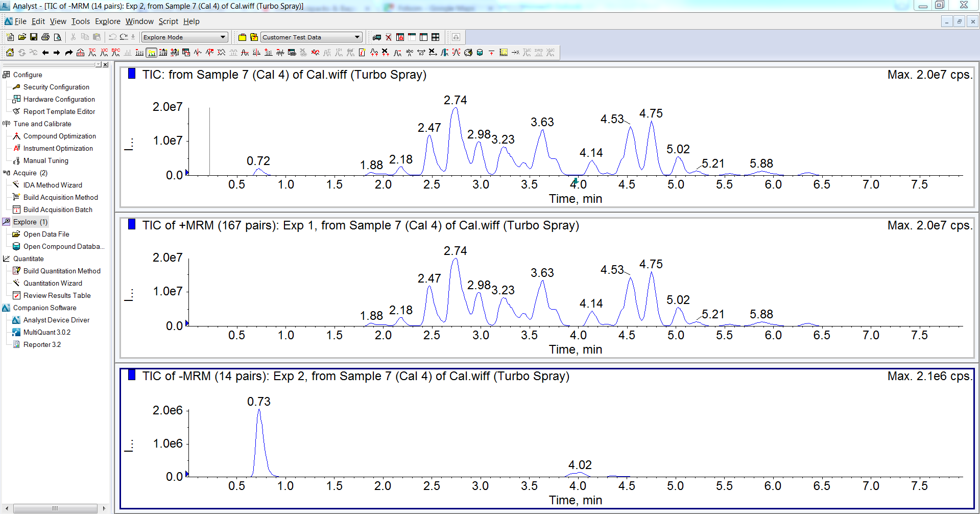This screenshot has height=514, width=980.
Task: Open the Tools menu
Action: 81,21
